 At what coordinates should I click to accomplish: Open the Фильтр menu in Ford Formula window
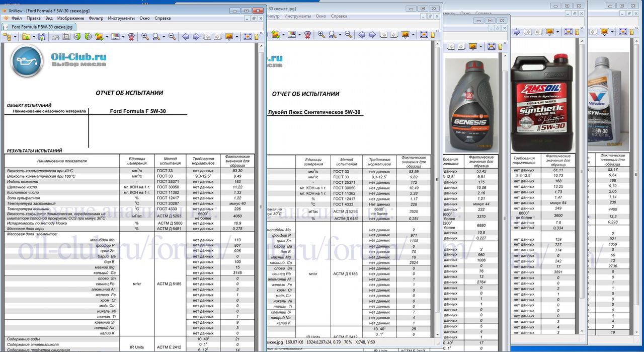96,18
